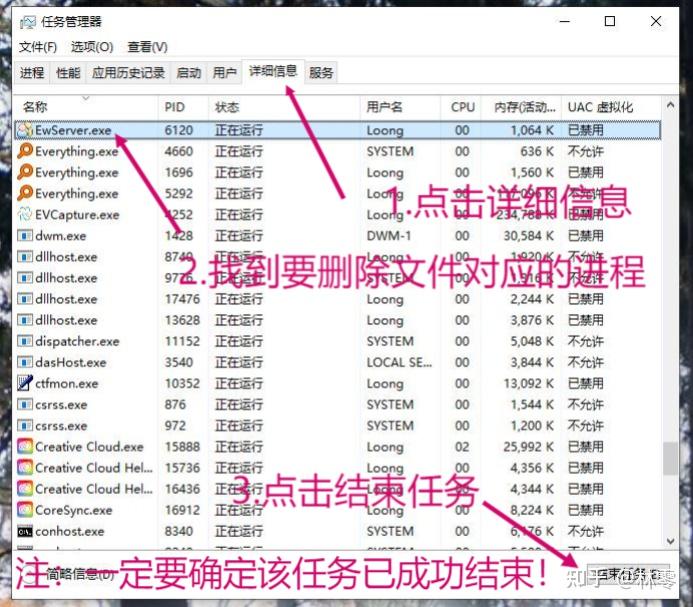
Task: Click the ctfmon.exe pen icon
Action: 25,383
